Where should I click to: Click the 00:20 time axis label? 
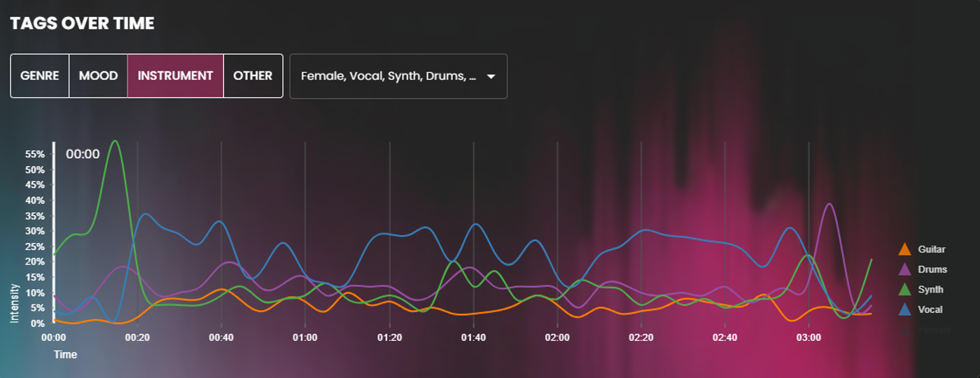point(138,337)
